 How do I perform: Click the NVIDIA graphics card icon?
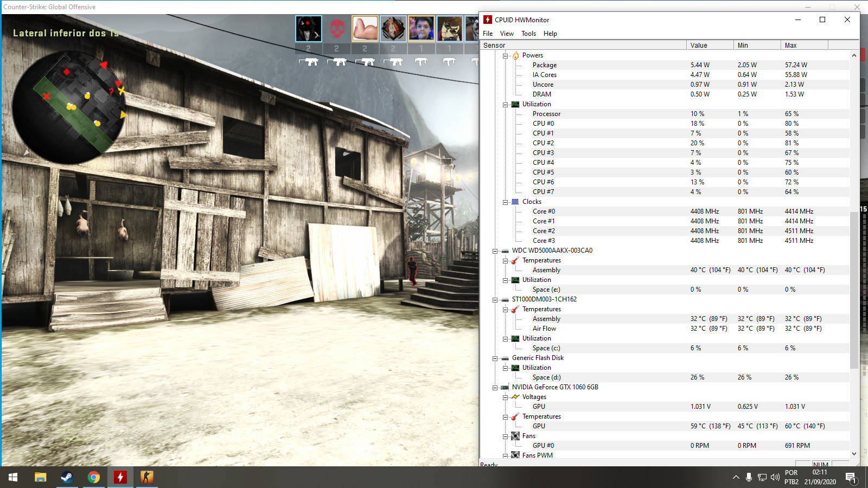[505, 387]
